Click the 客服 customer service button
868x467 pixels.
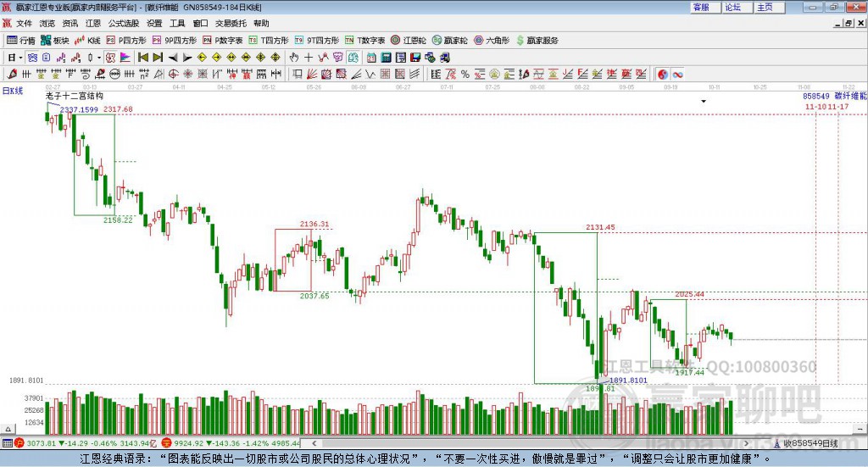pyautogui.click(x=705, y=7)
